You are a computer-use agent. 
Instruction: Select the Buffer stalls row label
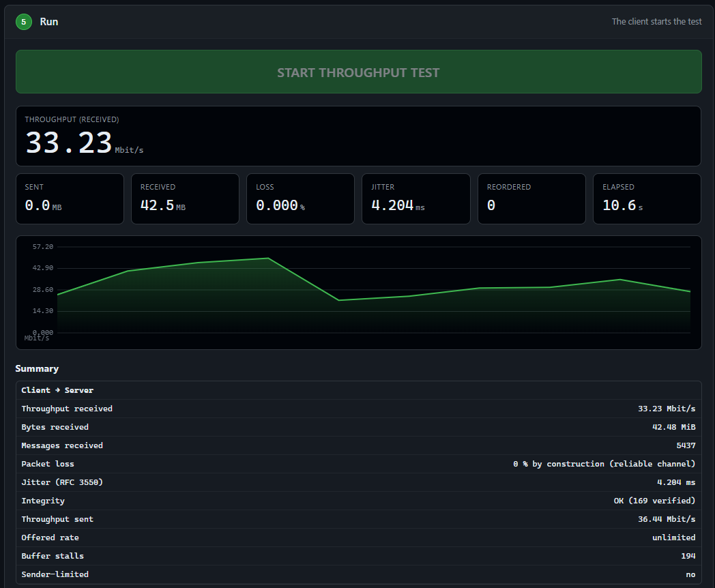tap(53, 556)
